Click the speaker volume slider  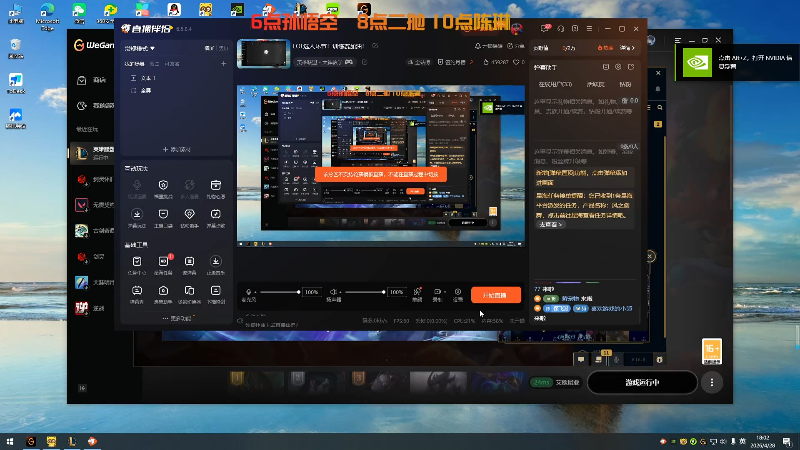365,292
